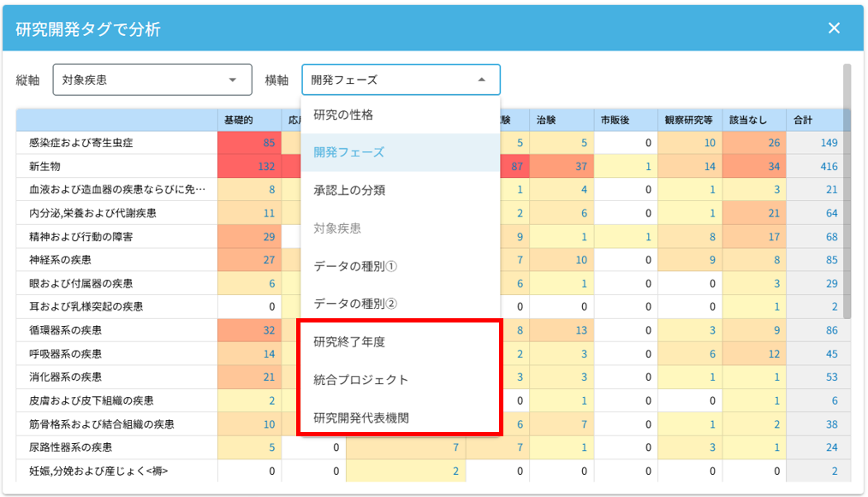
Task: Click 85 in 感染症および寄生虫症 row
Action: [x=269, y=143]
